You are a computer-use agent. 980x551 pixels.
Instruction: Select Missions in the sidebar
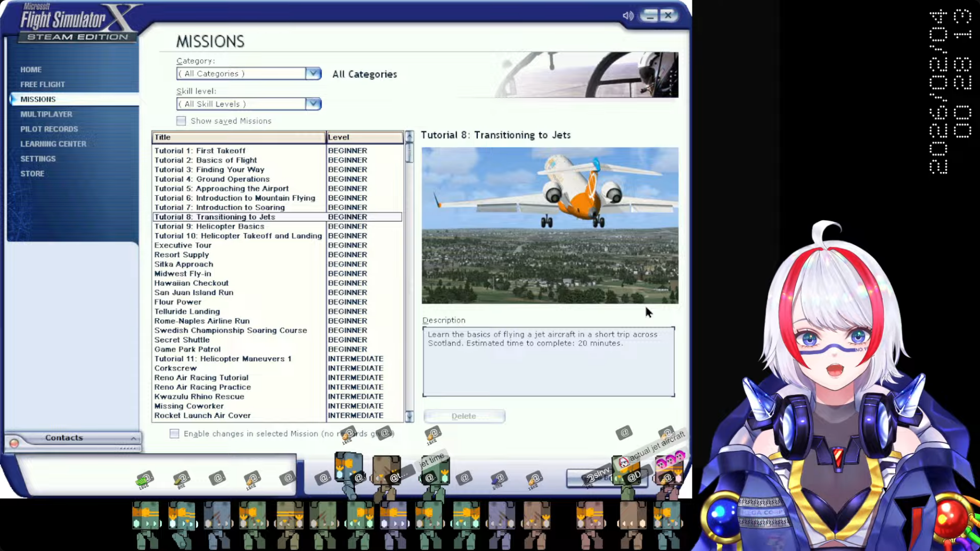(x=38, y=99)
